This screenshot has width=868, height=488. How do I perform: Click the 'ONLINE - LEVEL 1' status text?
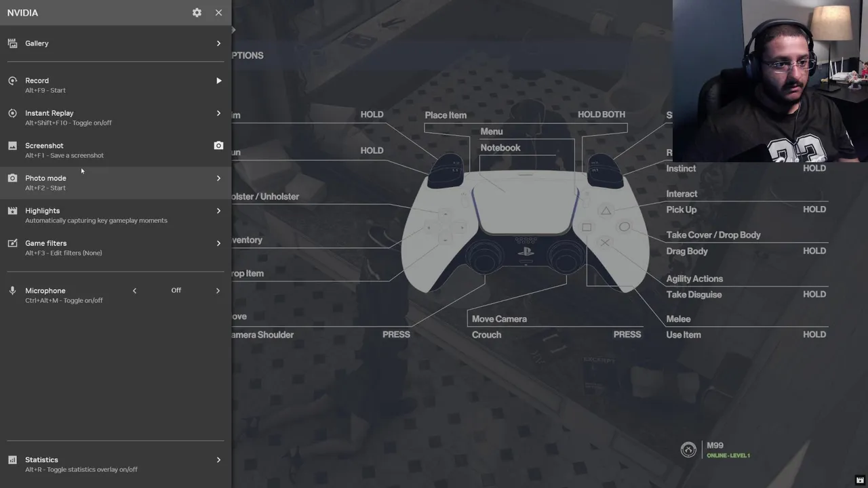click(728, 455)
